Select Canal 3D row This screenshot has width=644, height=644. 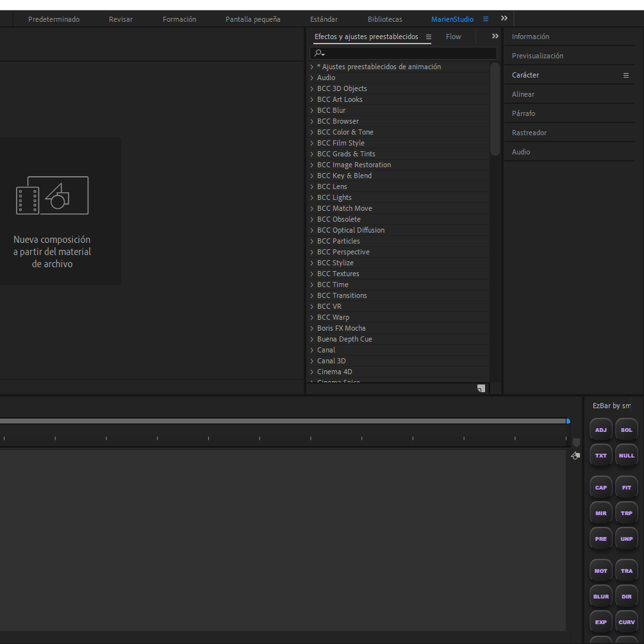point(398,361)
